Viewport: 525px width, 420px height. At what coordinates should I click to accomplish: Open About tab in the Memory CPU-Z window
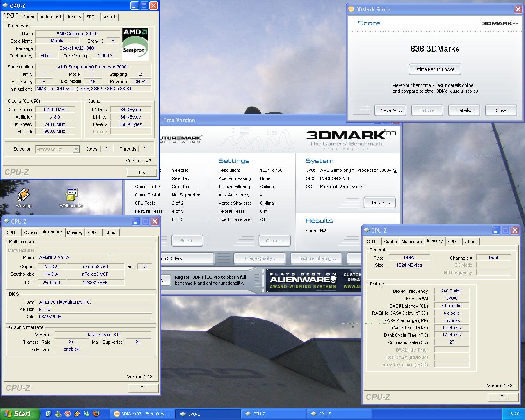click(x=471, y=242)
